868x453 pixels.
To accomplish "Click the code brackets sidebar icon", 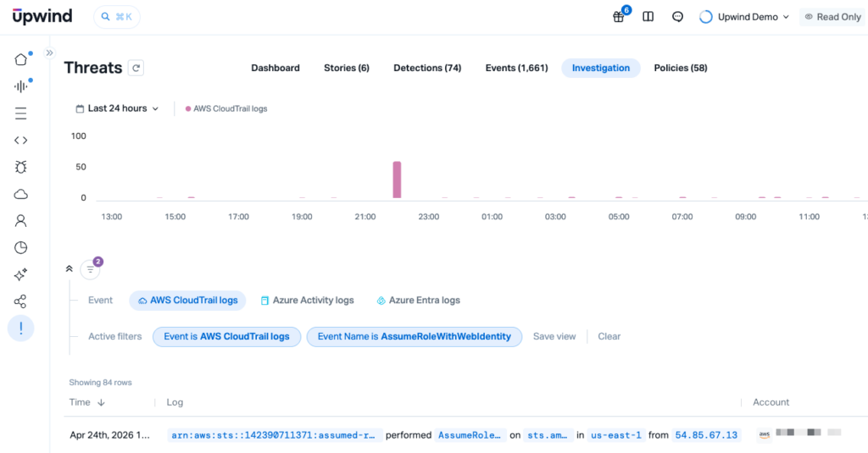I will click(20, 141).
